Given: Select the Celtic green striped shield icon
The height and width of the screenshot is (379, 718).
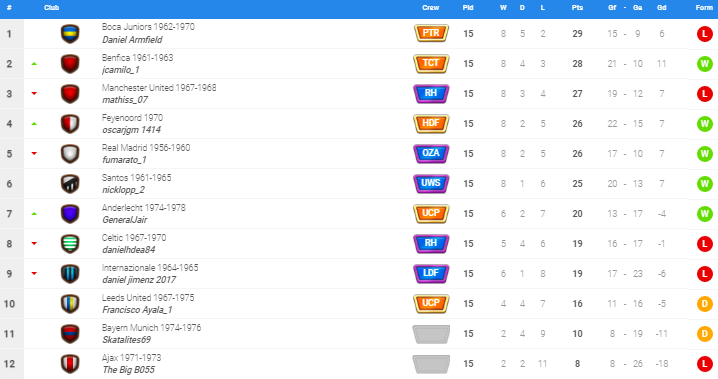Looking at the screenshot, I should coord(70,244).
